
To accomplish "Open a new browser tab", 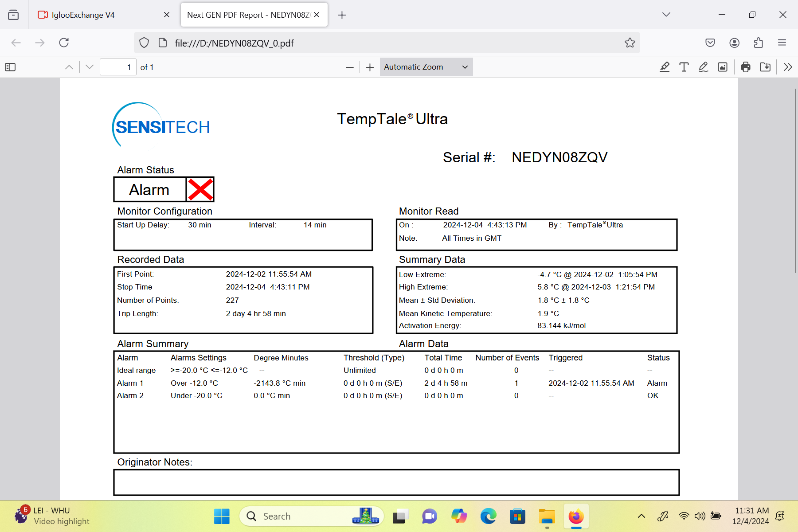I will coord(342,15).
